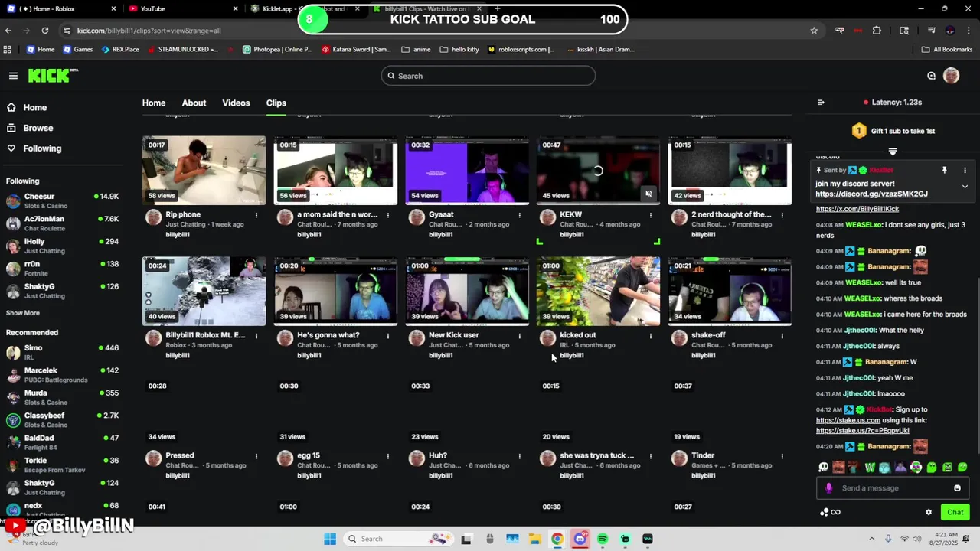Image resolution: width=980 pixels, height=551 pixels.
Task: Open the Apps grid in bookmarks bar
Action: (8, 49)
